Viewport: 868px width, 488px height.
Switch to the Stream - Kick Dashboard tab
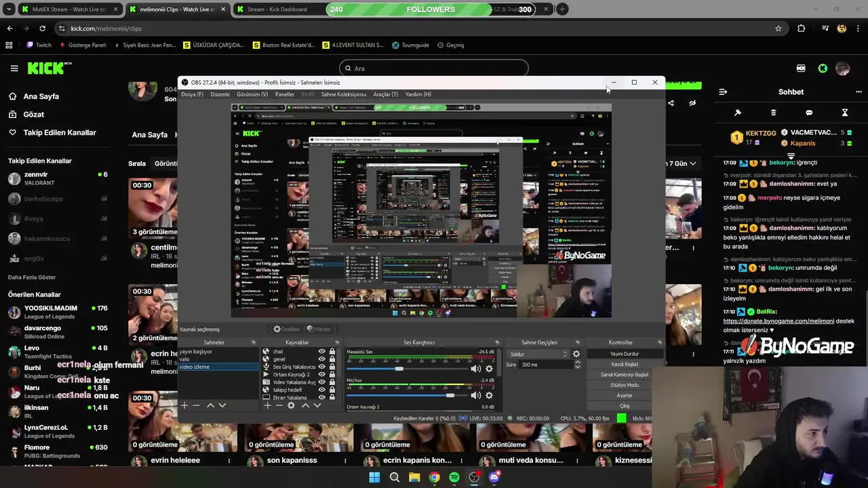tap(278, 9)
